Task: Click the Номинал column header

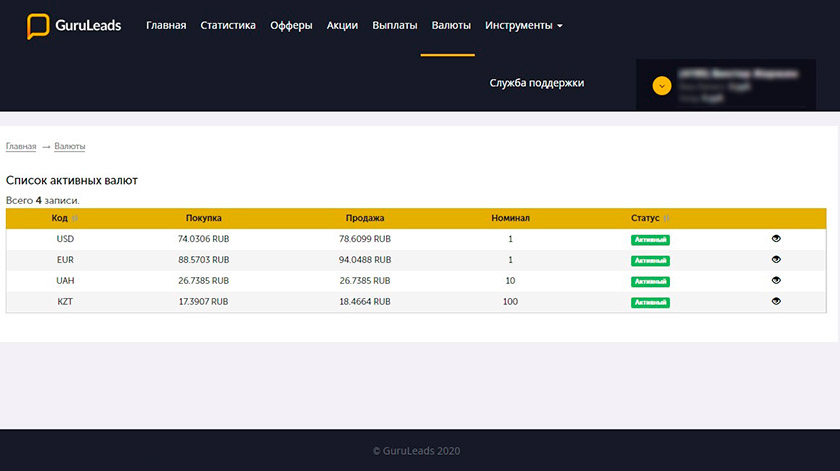Action: [x=511, y=218]
